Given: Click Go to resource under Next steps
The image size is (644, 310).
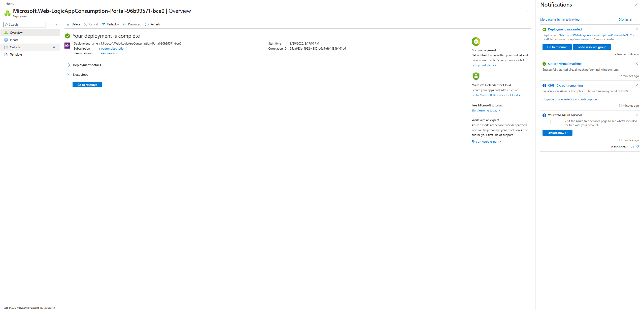Looking at the screenshot, I should coord(87,85).
